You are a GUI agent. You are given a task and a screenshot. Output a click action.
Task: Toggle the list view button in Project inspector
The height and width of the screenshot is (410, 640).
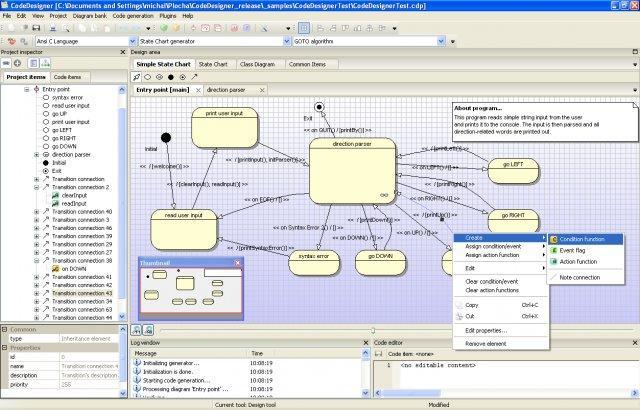pyautogui.click(x=33, y=63)
